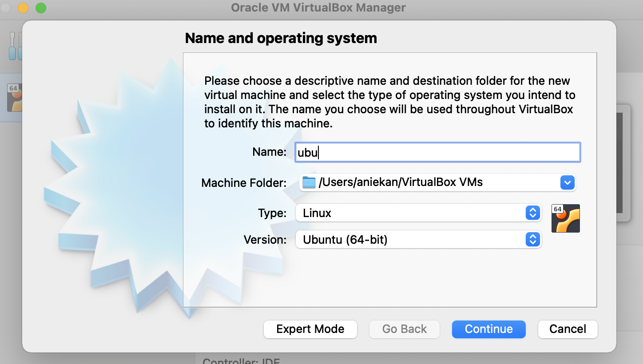Click the Go Back button
The height and width of the screenshot is (364, 643).
(405, 329)
